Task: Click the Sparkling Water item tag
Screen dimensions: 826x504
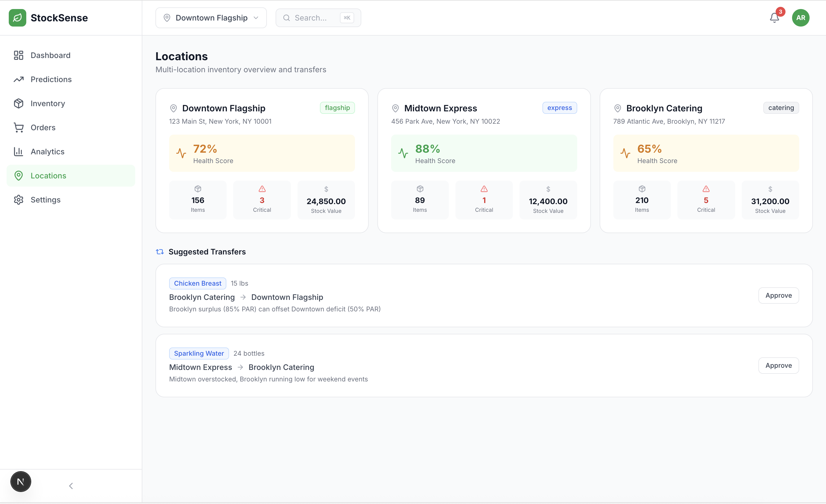Action: (x=199, y=353)
